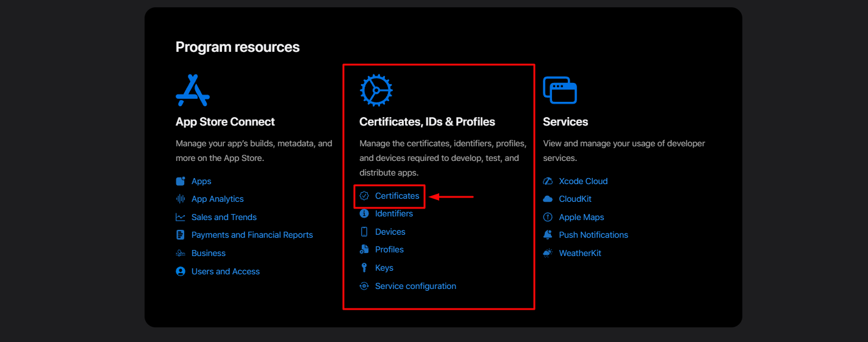Click the Devices phone icon
The width and height of the screenshot is (868, 342).
pyautogui.click(x=364, y=232)
